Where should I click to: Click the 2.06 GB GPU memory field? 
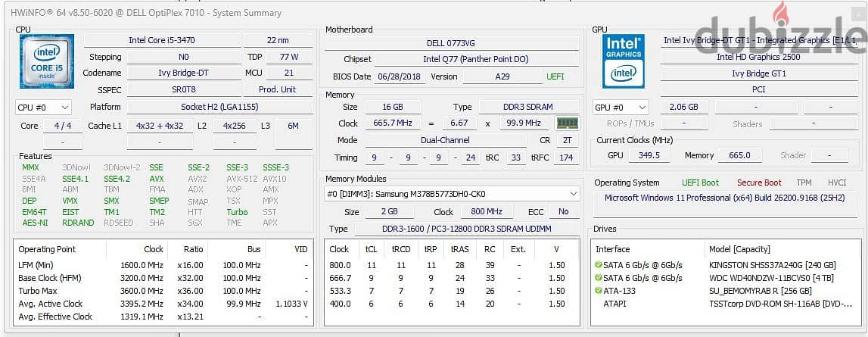coord(683,107)
